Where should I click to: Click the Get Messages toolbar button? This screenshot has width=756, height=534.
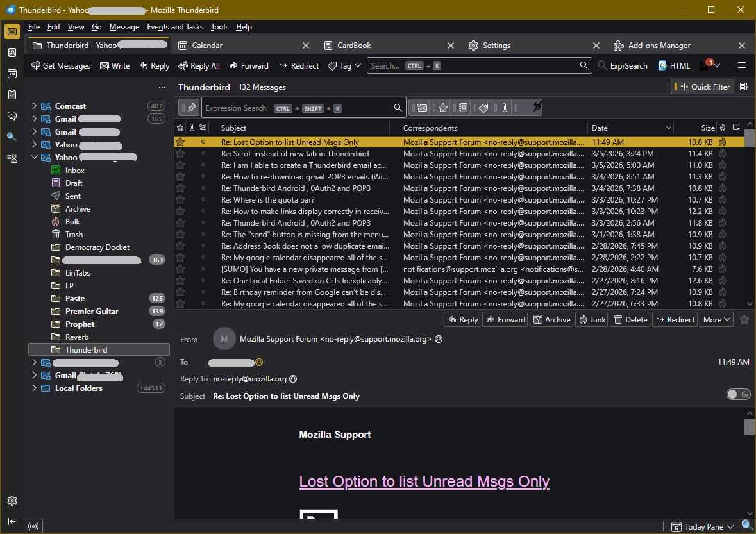60,65
